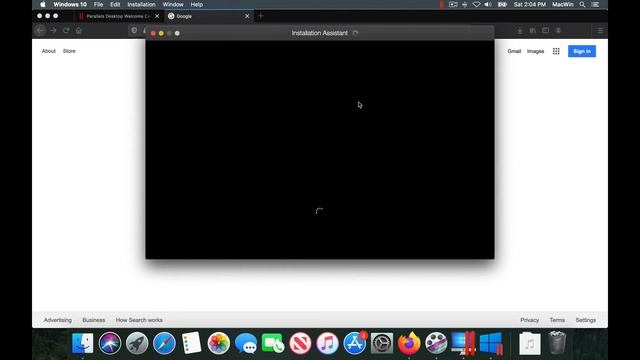Open Google apps grid

click(x=556, y=51)
